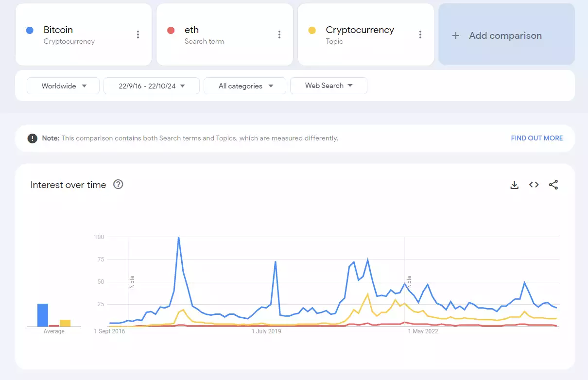Image resolution: width=588 pixels, height=380 pixels.
Task: Open the date range selector 22/9/16 - 22/10/24
Action: (151, 86)
